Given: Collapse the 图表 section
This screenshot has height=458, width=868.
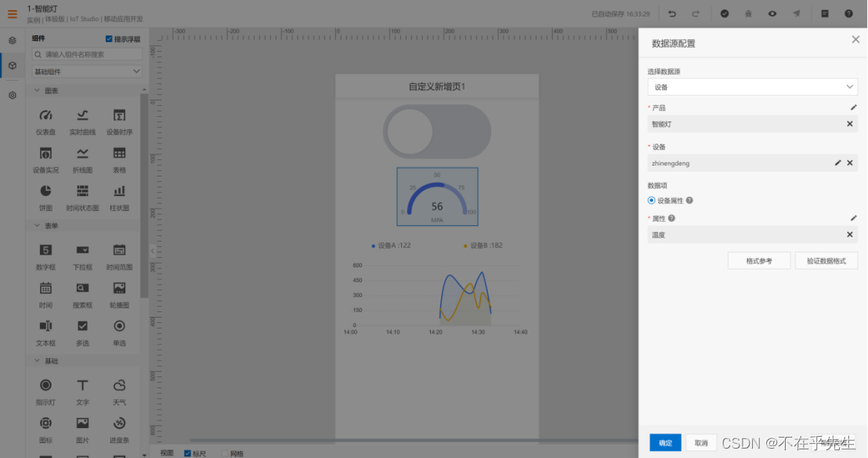Looking at the screenshot, I should point(37,90).
